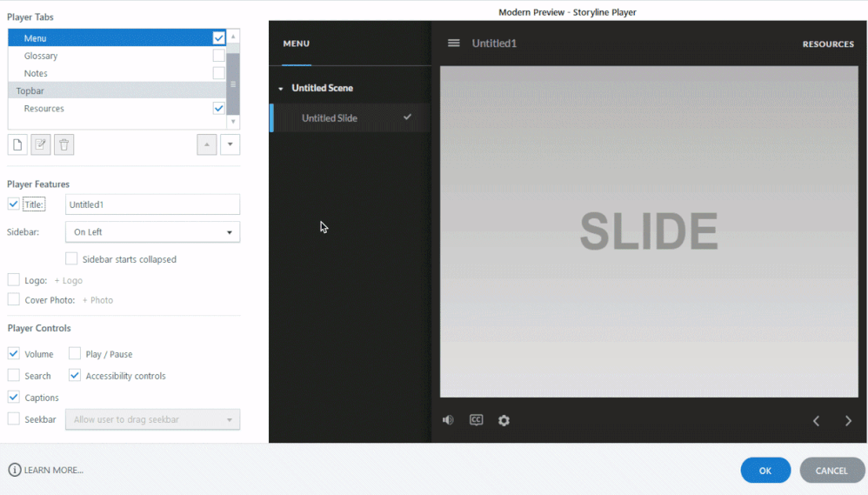Toggle closed captions CC icon in preview
Image resolution: width=868 pixels, height=495 pixels.
pos(476,419)
